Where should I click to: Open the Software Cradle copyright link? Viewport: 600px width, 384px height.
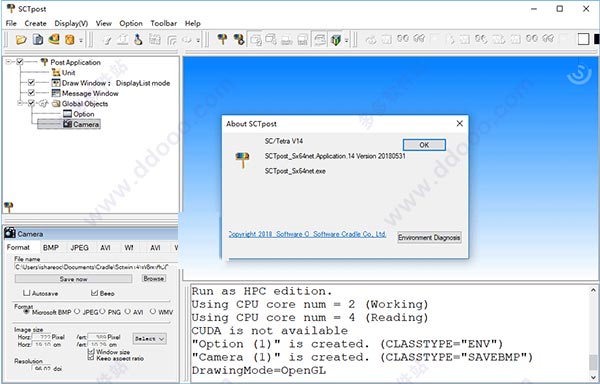tap(307, 234)
